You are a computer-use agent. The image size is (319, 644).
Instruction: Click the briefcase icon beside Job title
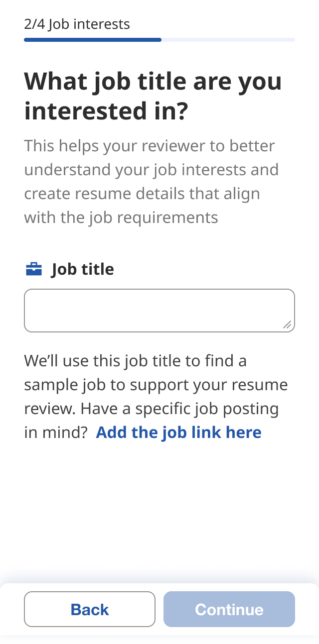[x=33, y=269]
